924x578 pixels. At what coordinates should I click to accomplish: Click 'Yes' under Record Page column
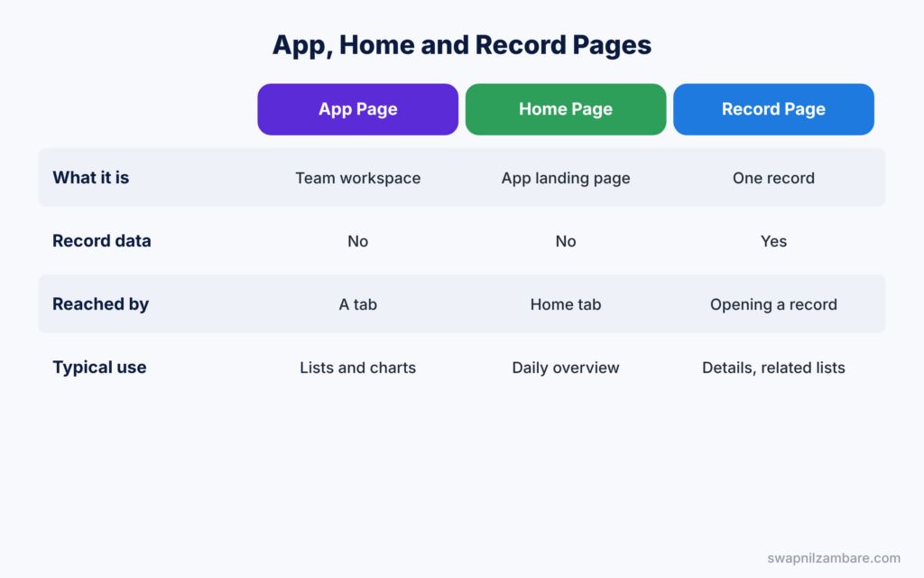point(773,241)
